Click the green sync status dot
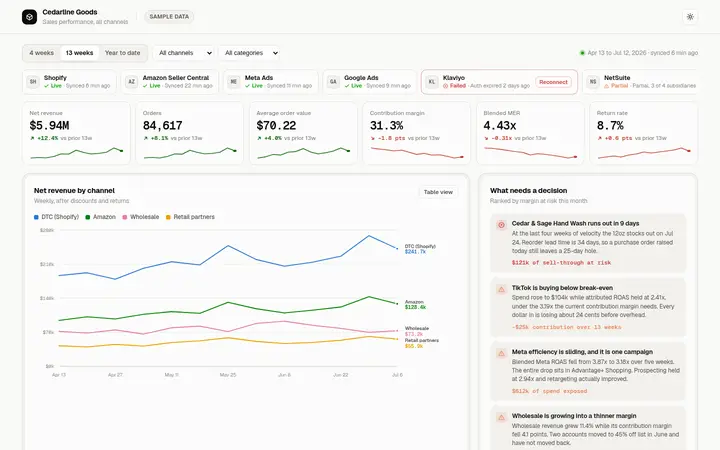Image resolution: width=720 pixels, height=450 pixels. [x=582, y=53]
